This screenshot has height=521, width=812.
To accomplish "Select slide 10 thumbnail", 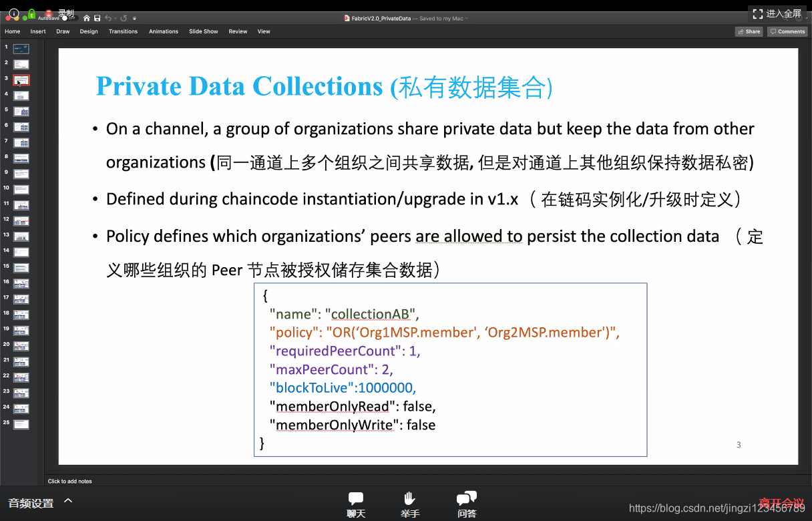I will click(x=21, y=190).
